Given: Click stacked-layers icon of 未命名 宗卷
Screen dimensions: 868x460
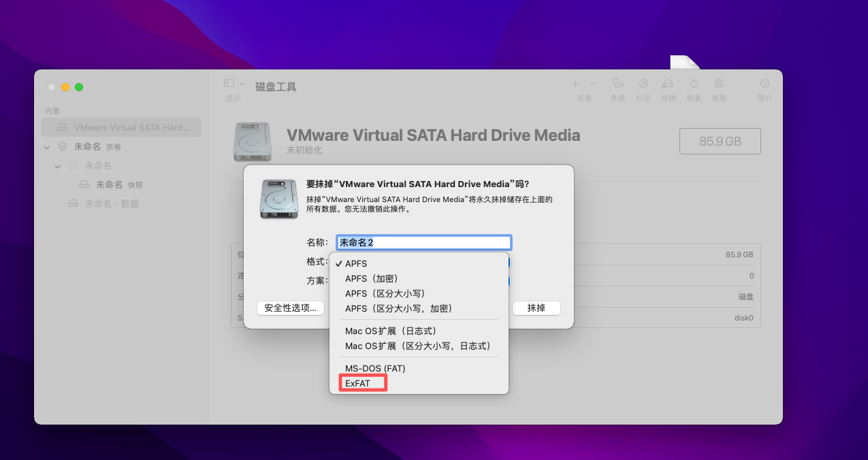Looking at the screenshot, I should (x=62, y=146).
